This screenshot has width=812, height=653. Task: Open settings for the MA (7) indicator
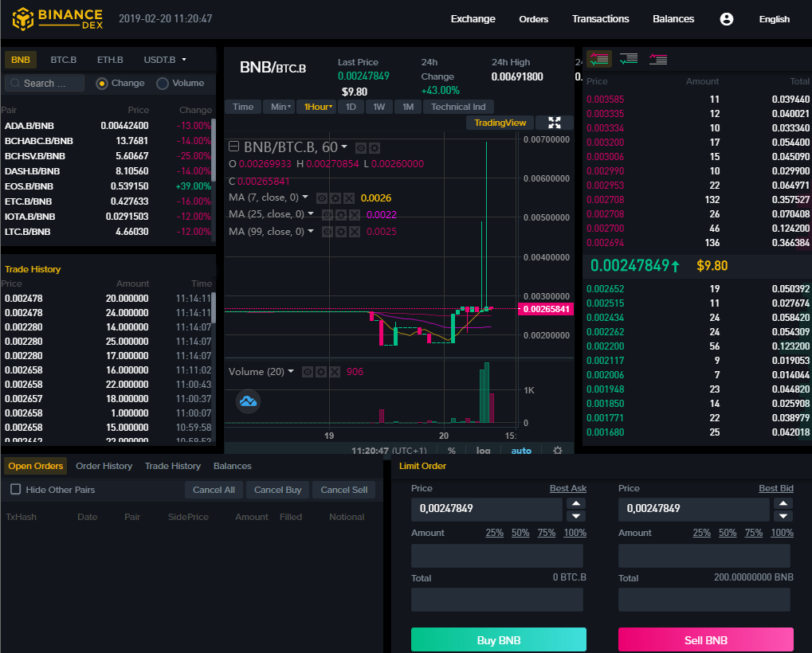point(336,197)
